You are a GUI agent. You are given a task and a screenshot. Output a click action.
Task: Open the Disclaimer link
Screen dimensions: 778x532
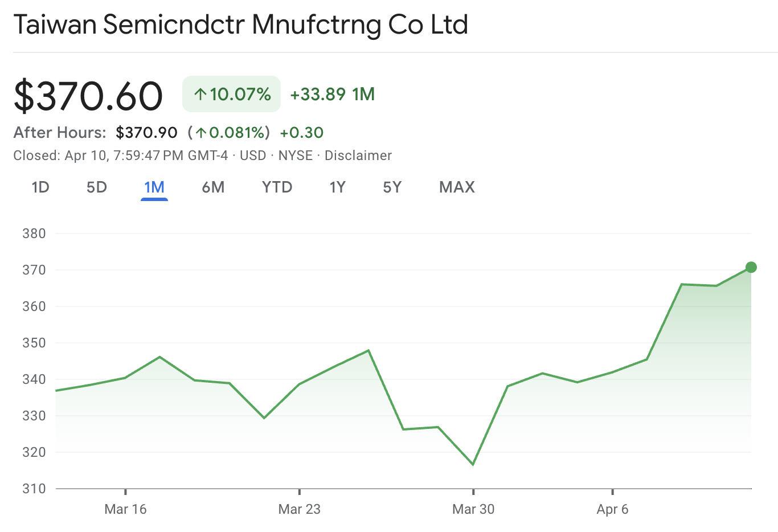point(358,155)
